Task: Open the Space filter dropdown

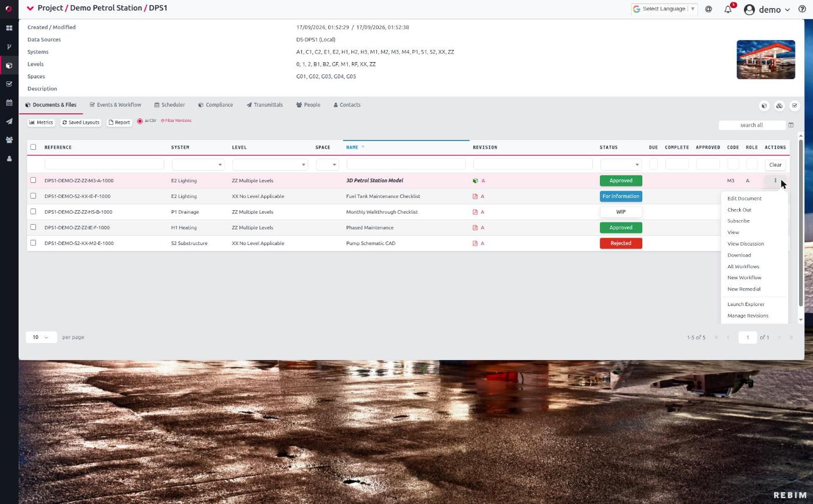Action: pos(327,164)
